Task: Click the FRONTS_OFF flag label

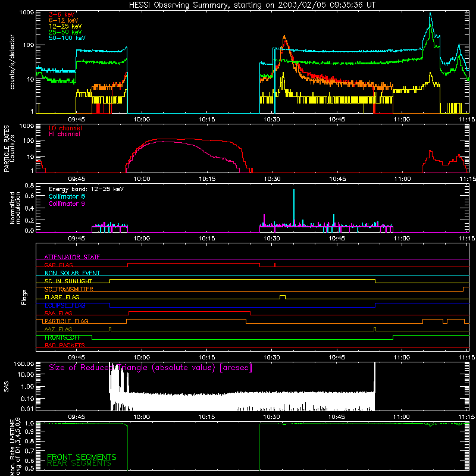Action: (62, 337)
